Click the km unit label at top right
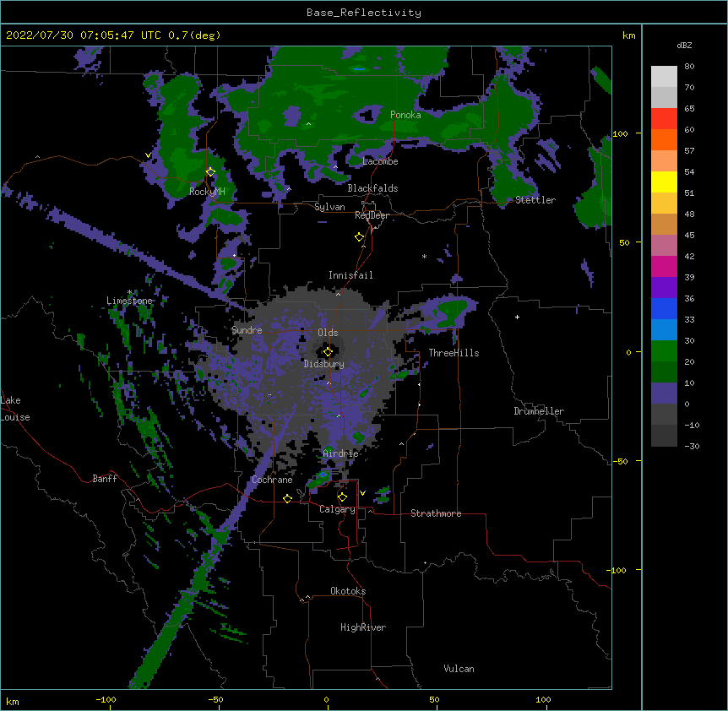728x711 pixels. coord(629,35)
